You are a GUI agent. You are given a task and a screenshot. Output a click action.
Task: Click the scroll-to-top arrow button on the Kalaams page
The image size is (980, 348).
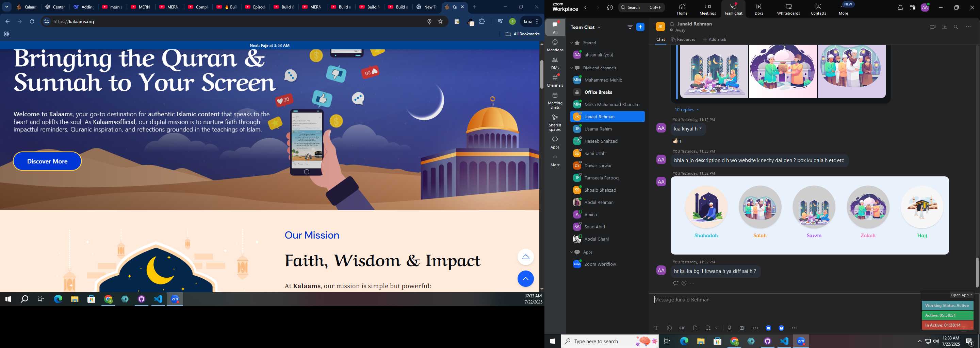(525, 279)
